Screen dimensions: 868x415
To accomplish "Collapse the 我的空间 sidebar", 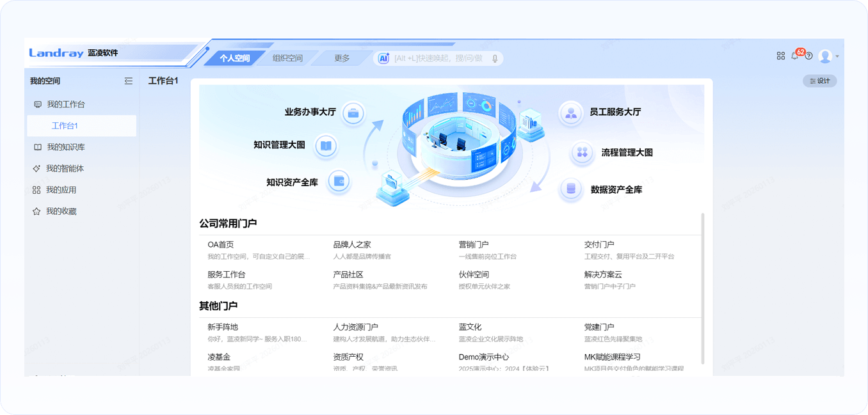I will pos(129,81).
